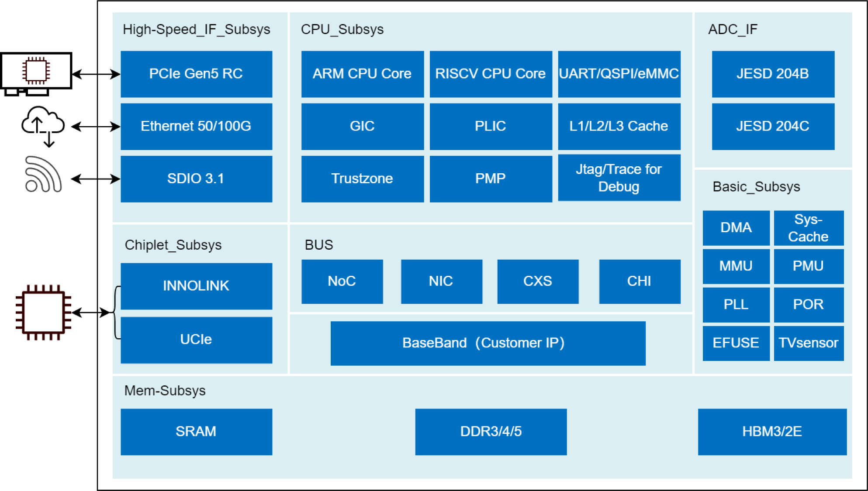Select the BaseBand (Customer IP) block

coord(488,343)
